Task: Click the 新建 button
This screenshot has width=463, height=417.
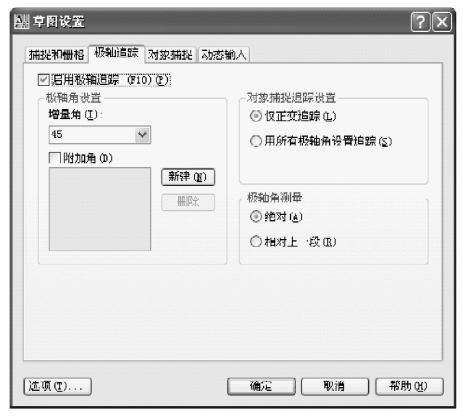Action: [x=188, y=177]
